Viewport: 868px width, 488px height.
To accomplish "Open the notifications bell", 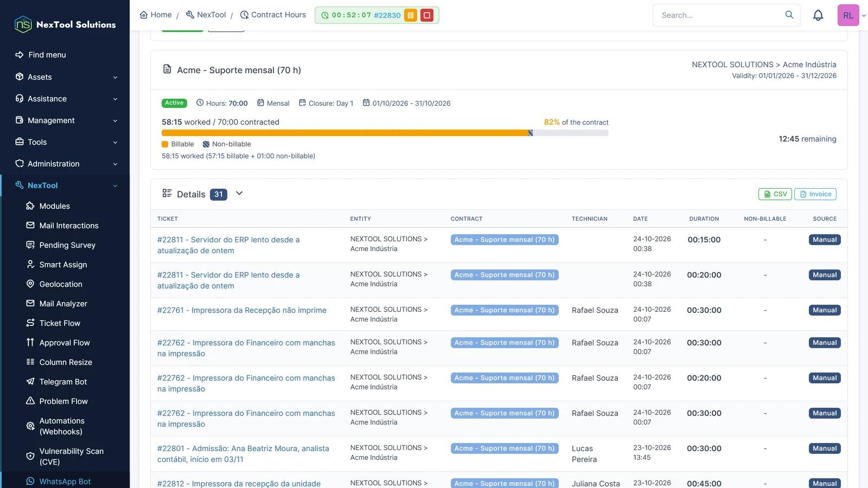I will (x=818, y=15).
